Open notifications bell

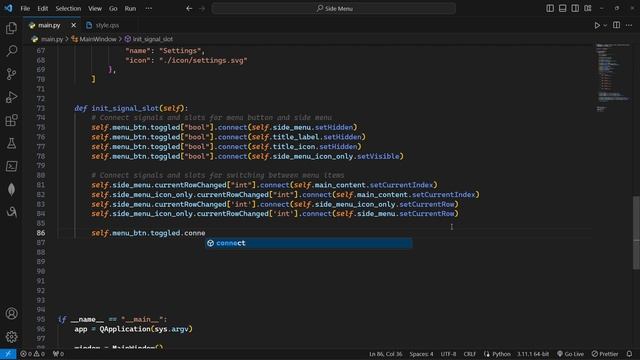click(x=629, y=354)
